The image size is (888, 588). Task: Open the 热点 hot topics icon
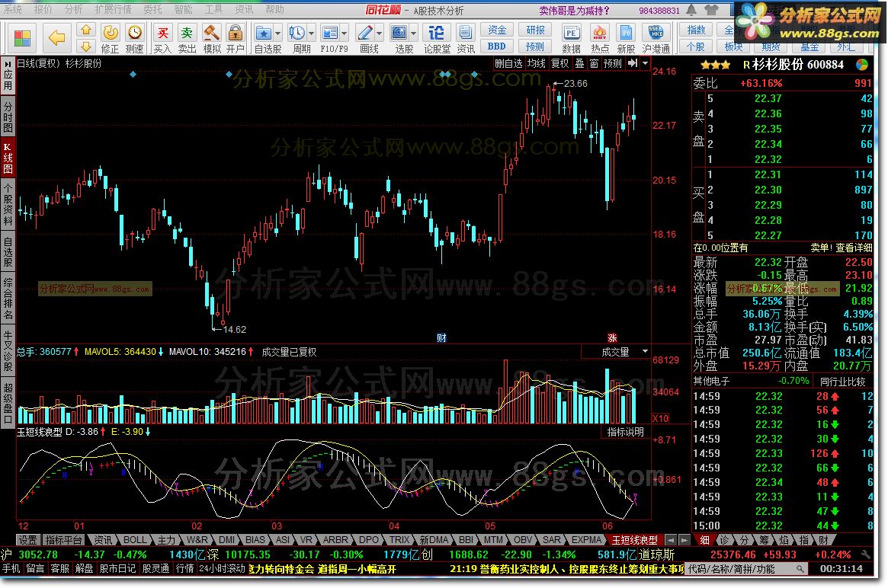(x=599, y=39)
